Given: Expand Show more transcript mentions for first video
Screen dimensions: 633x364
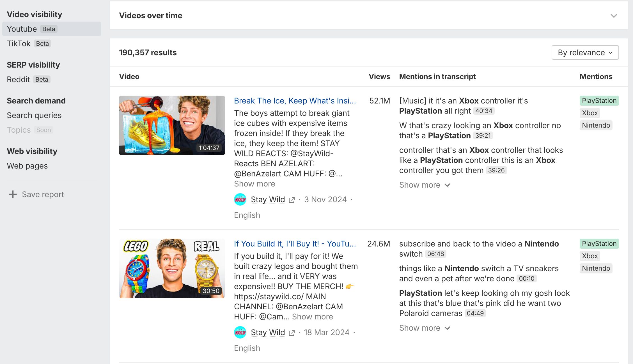Looking at the screenshot, I should pyautogui.click(x=425, y=185).
